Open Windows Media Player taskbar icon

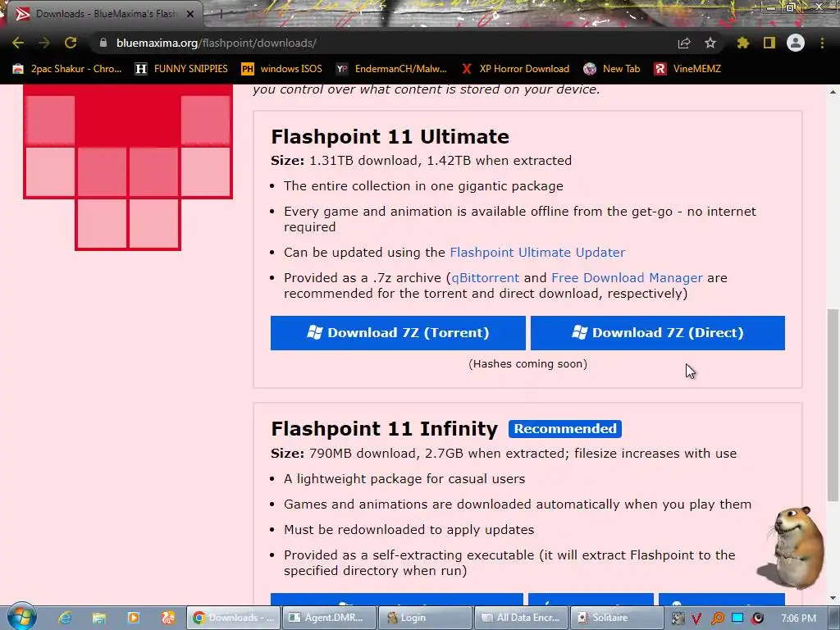134,618
